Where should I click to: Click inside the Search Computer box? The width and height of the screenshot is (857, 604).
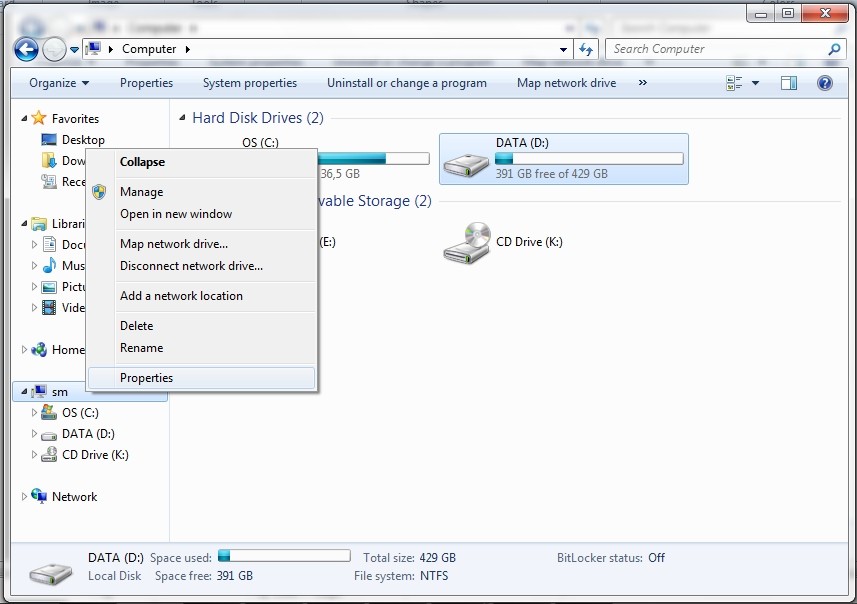(700, 48)
